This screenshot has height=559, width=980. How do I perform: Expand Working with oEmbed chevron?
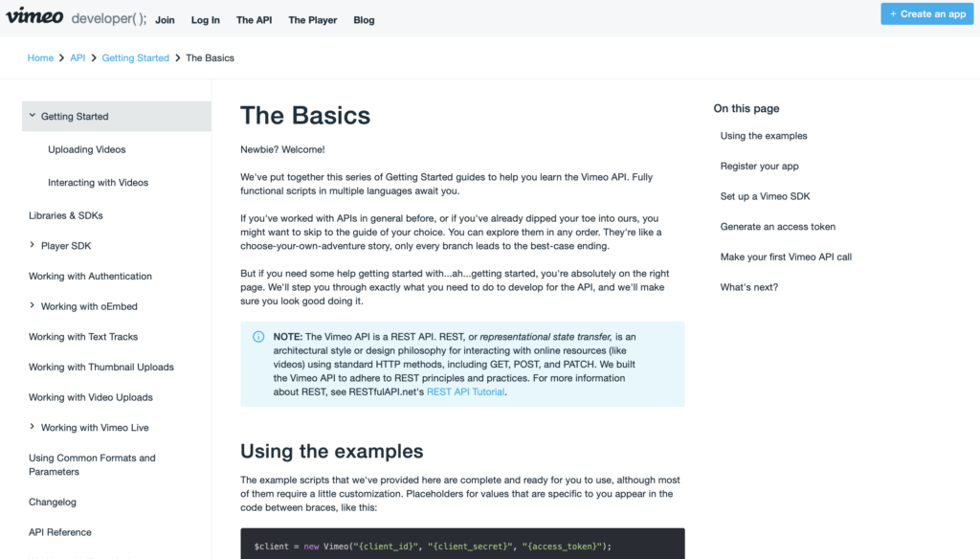click(x=32, y=305)
